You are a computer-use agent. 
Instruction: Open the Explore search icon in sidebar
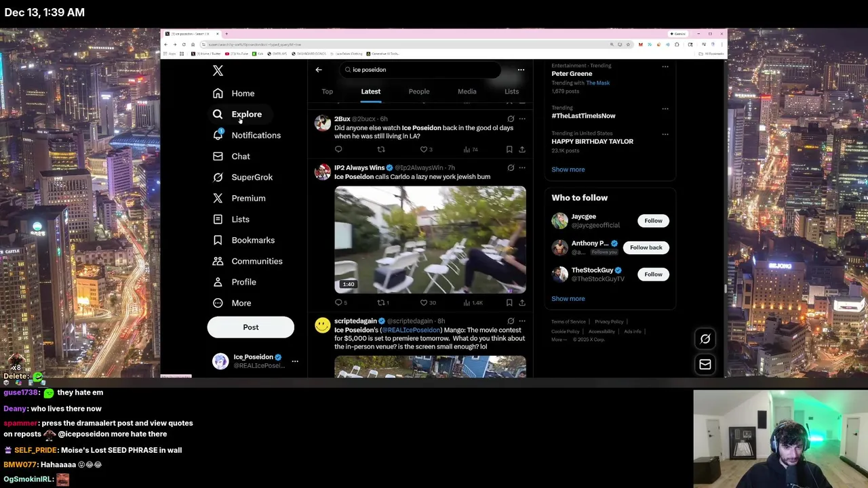pos(218,115)
